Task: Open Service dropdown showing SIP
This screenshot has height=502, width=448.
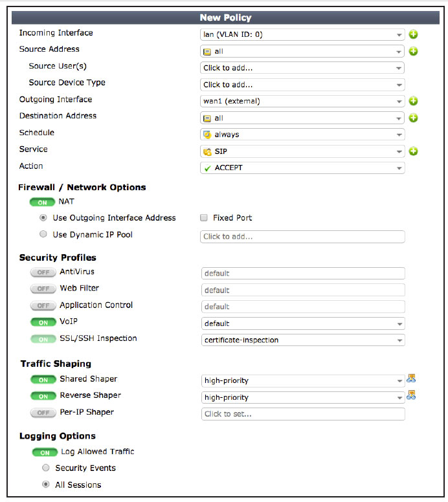Action: tap(302, 151)
